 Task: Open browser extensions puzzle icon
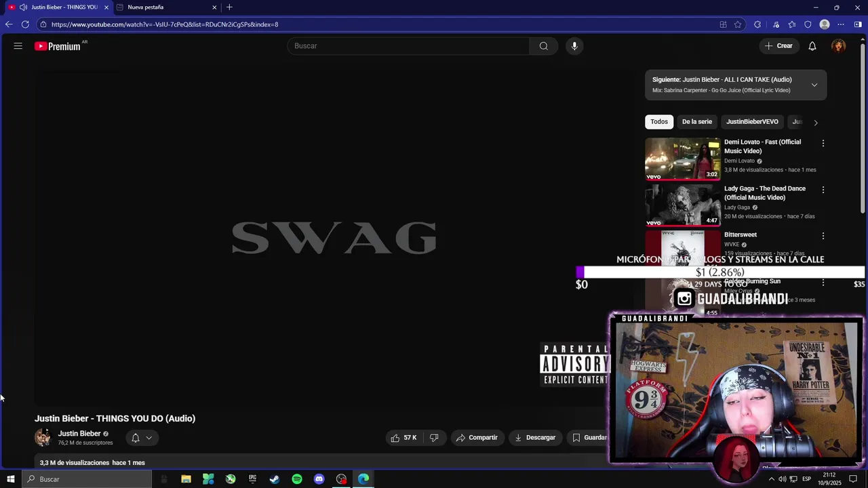pyautogui.click(x=757, y=24)
